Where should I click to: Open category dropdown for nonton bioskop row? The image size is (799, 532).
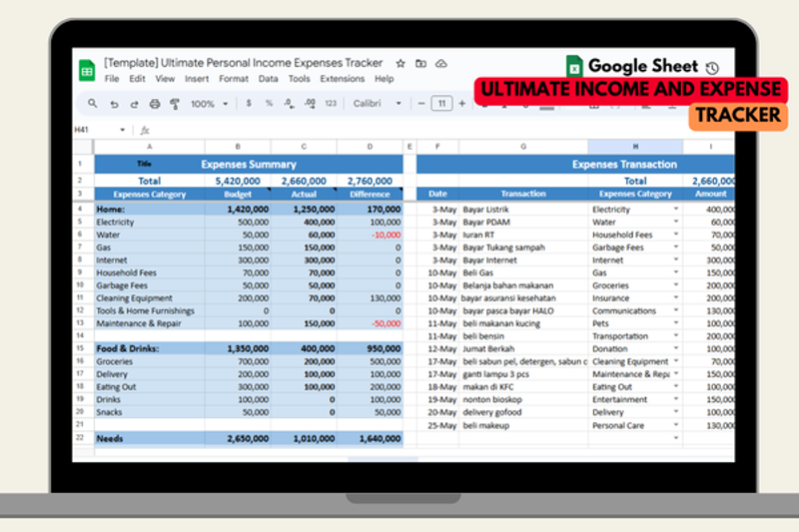[x=676, y=399]
